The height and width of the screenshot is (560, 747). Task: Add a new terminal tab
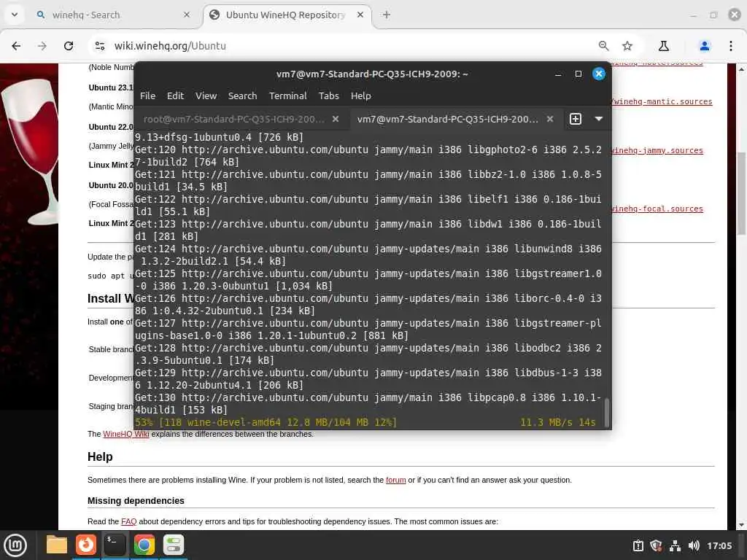(576, 119)
